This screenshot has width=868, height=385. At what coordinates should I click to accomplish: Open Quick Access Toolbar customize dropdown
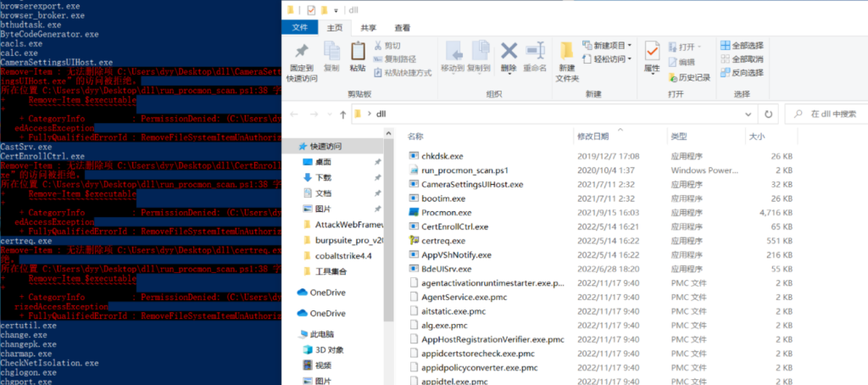click(x=336, y=10)
